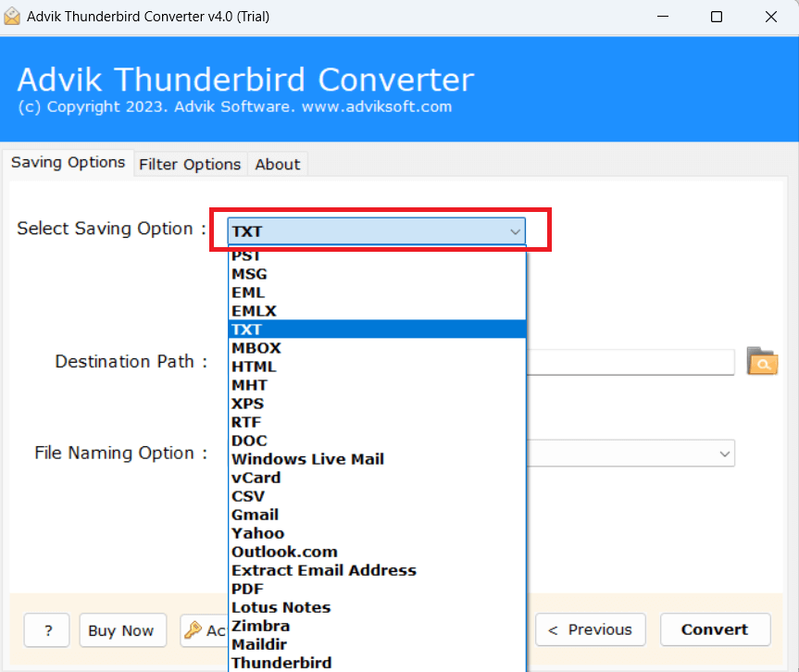
Task: Select EMLX in the dropdown list
Action: pyautogui.click(x=377, y=311)
